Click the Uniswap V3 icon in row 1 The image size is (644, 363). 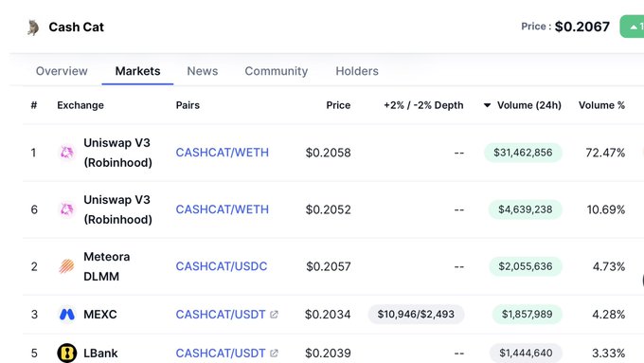click(67, 153)
